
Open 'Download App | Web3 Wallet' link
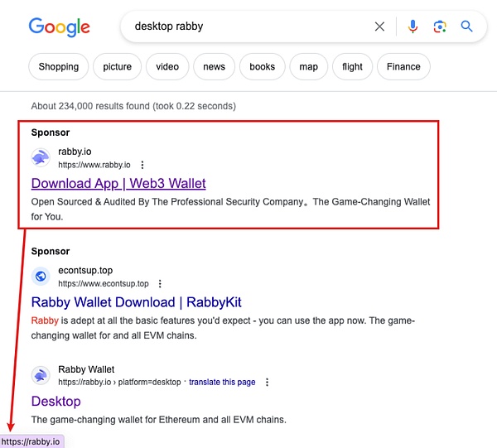click(x=118, y=183)
